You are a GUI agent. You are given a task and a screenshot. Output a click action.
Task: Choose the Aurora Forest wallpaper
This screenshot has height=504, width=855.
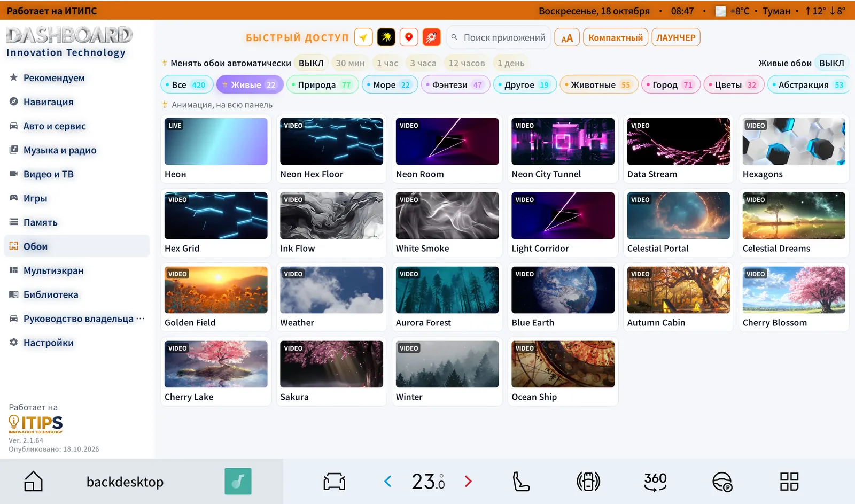click(x=447, y=298)
